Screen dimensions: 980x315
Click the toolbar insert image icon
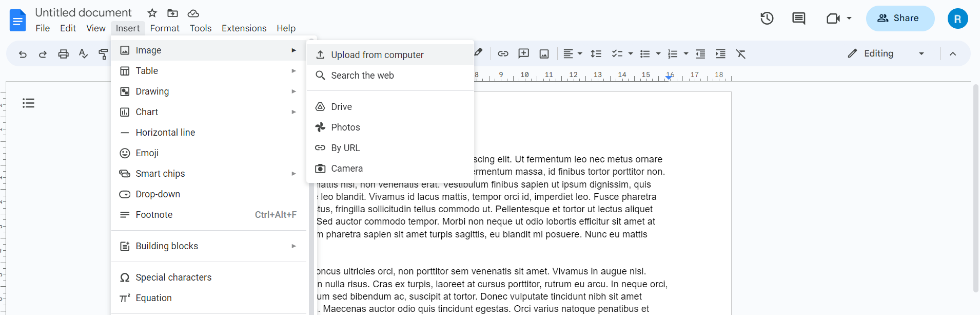pos(544,54)
